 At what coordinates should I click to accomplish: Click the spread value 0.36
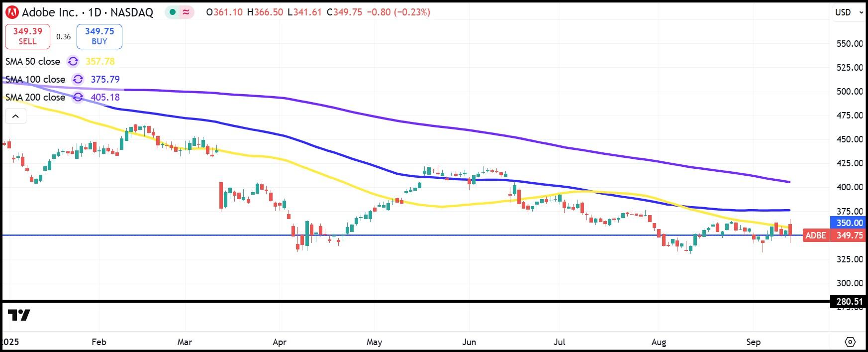pos(63,37)
